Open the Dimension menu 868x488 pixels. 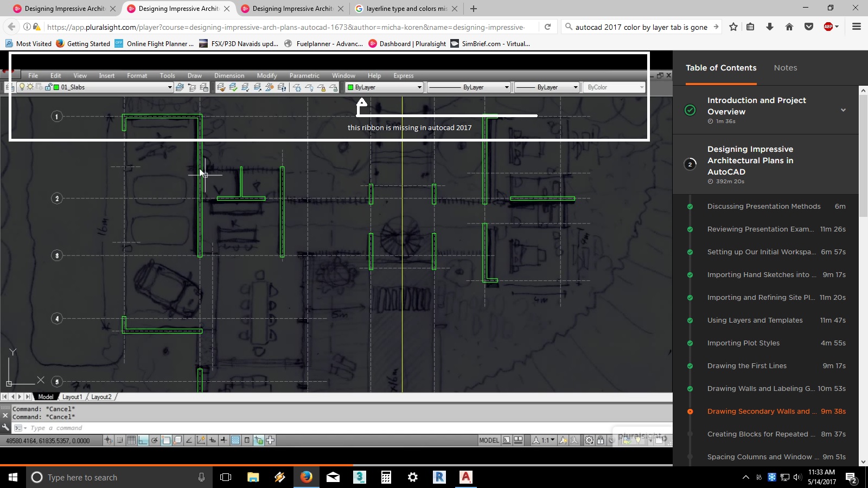[229, 75]
